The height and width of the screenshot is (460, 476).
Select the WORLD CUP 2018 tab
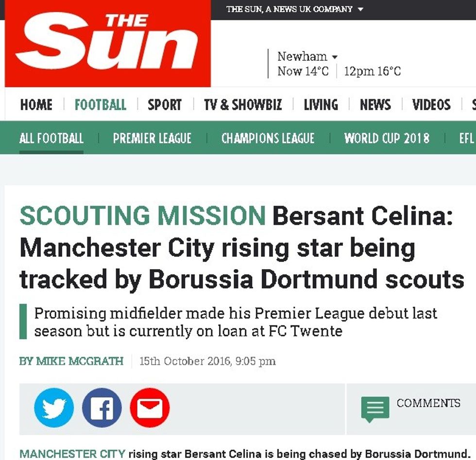pos(387,138)
